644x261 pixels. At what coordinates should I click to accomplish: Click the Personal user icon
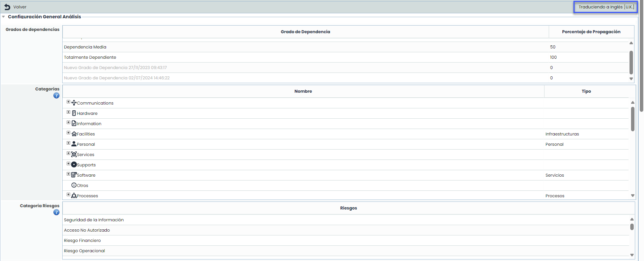(x=74, y=144)
